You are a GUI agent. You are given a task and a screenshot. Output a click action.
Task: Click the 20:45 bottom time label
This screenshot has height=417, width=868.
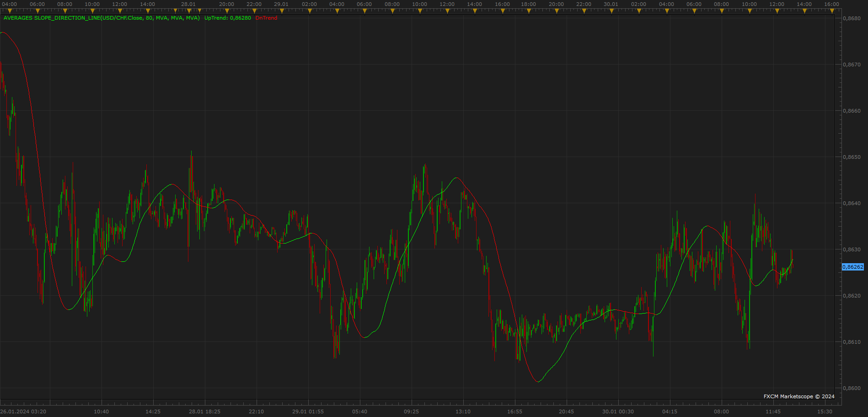pos(567,412)
